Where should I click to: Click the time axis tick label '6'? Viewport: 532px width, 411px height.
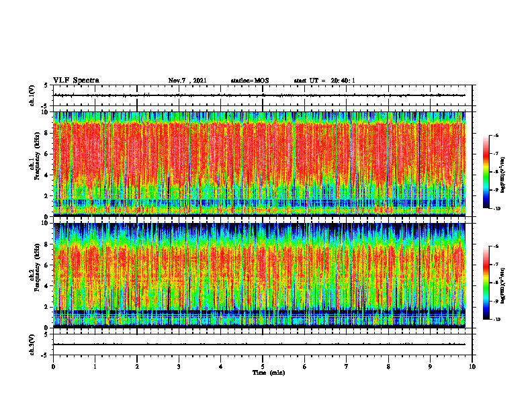(304, 367)
